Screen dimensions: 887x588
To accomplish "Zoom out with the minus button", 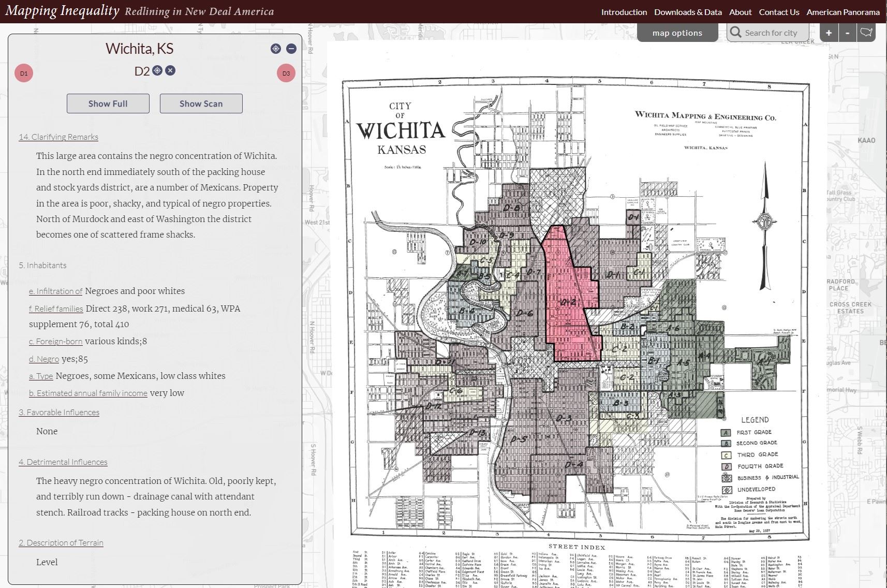I will (x=847, y=33).
